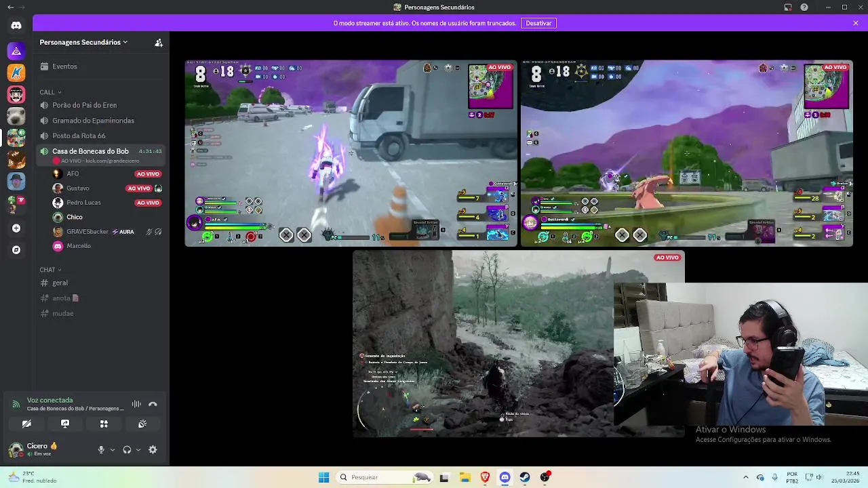Add a server with plus icon

pos(16,228)
